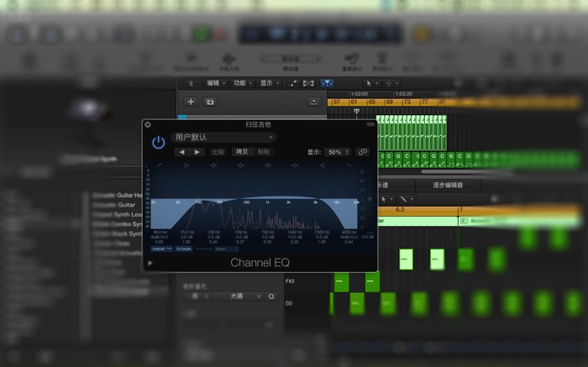Click the D3 key label
588x367 pixels.
coord(289,303)
